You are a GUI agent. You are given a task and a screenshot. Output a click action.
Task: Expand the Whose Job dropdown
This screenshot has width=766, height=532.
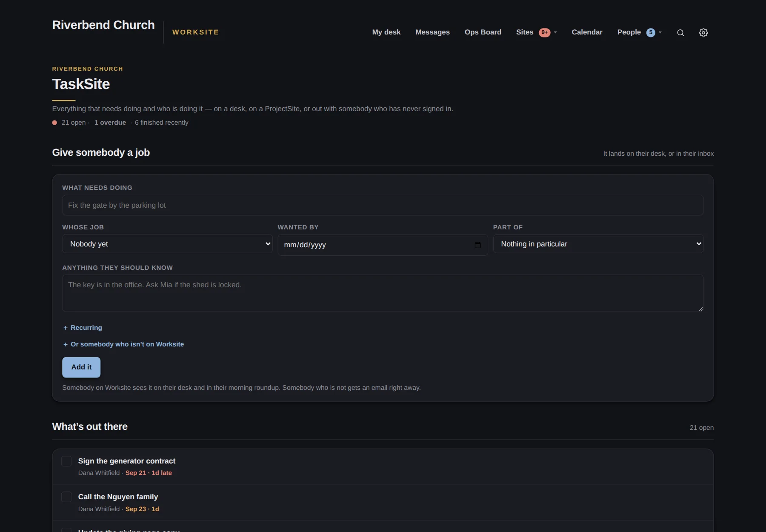coord(167,244)
